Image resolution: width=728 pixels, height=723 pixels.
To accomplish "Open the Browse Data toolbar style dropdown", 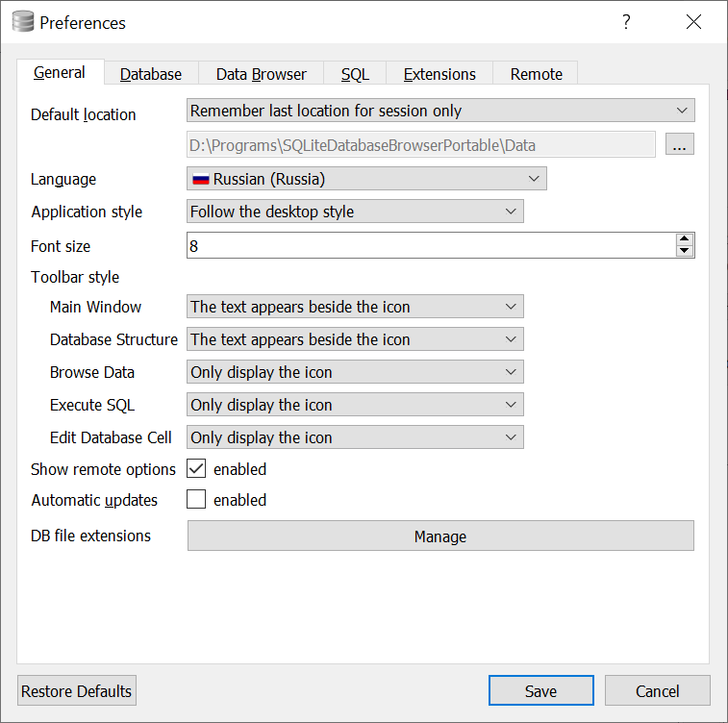I will (355, 372).
